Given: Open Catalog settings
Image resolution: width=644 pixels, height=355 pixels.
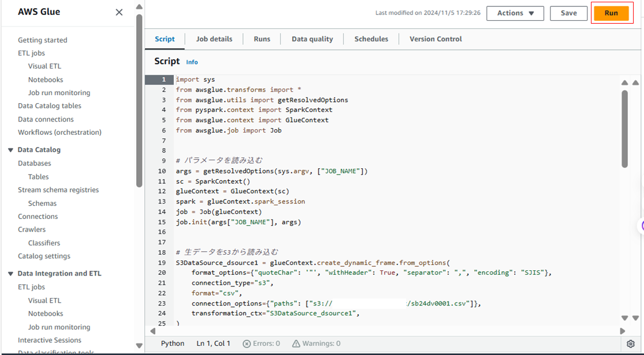Looking at the screenshot, I should click(44, 256).
